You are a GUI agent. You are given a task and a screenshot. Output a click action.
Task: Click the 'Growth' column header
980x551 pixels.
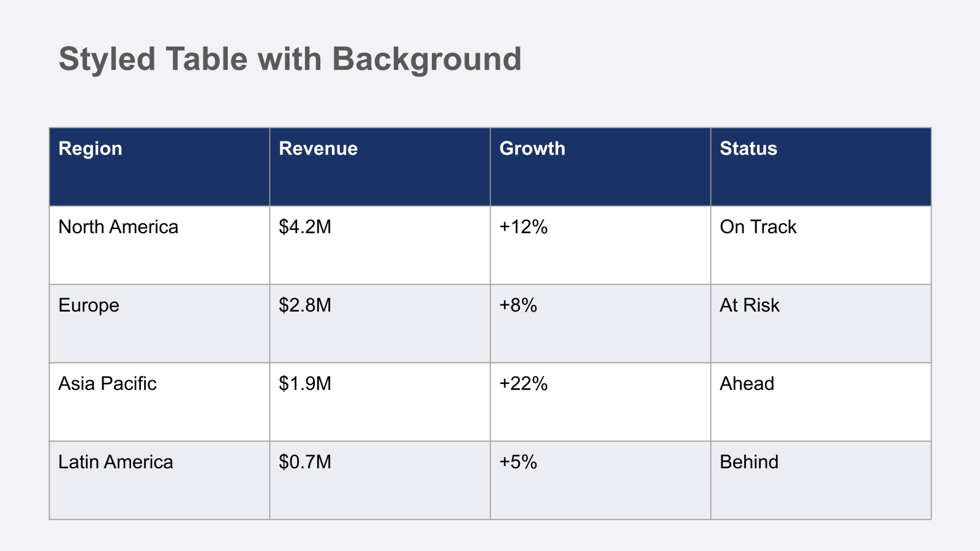[x=600, y=167]
